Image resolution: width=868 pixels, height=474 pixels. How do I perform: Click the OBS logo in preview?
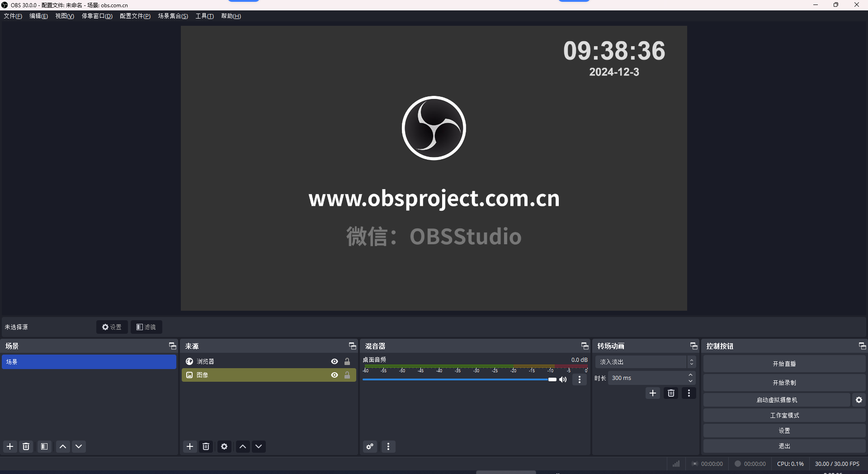pos(434,128)
